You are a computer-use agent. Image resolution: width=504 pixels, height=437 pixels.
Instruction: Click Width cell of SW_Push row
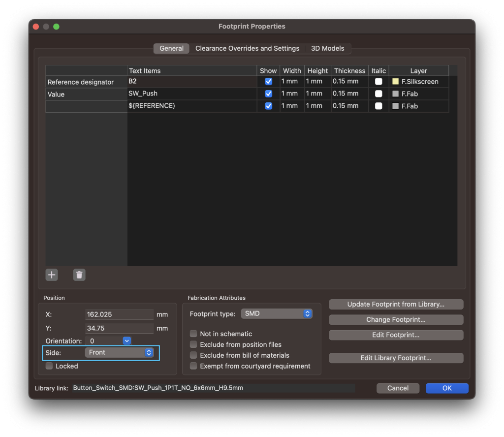[292, 94]
